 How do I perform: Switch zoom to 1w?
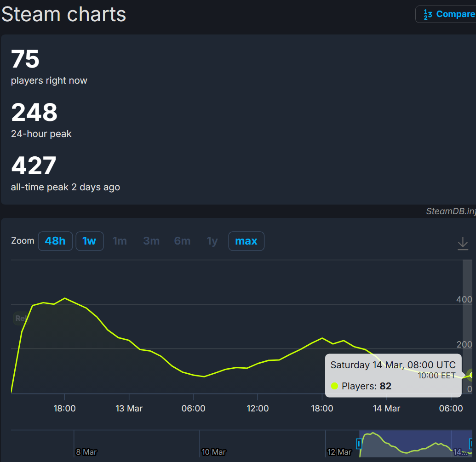89,241
